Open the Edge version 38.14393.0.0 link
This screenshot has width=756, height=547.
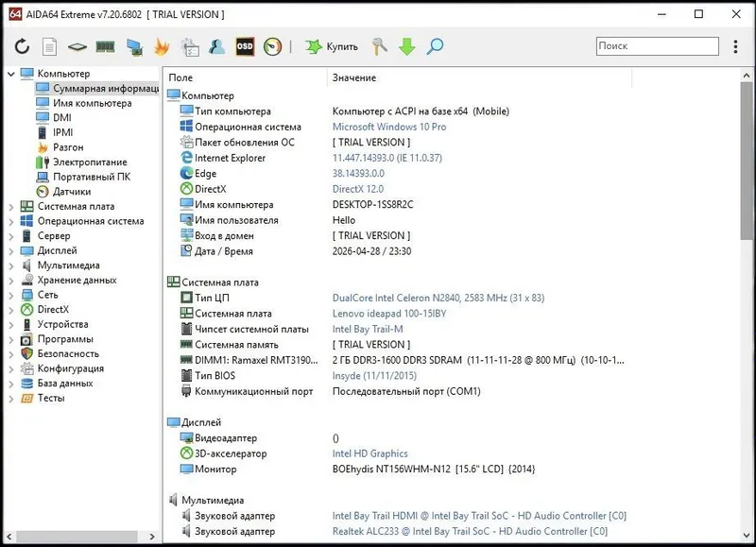click(x=358, y=173)
